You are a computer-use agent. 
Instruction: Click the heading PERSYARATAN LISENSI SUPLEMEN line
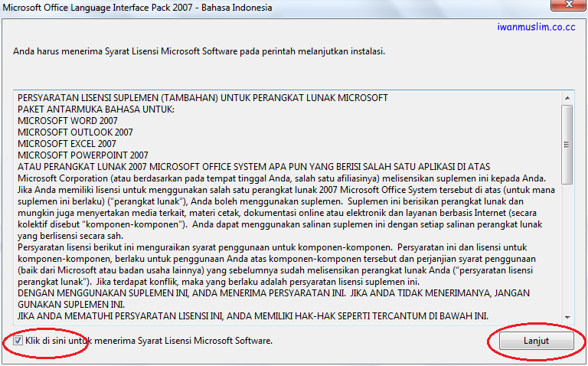[202, 98]
